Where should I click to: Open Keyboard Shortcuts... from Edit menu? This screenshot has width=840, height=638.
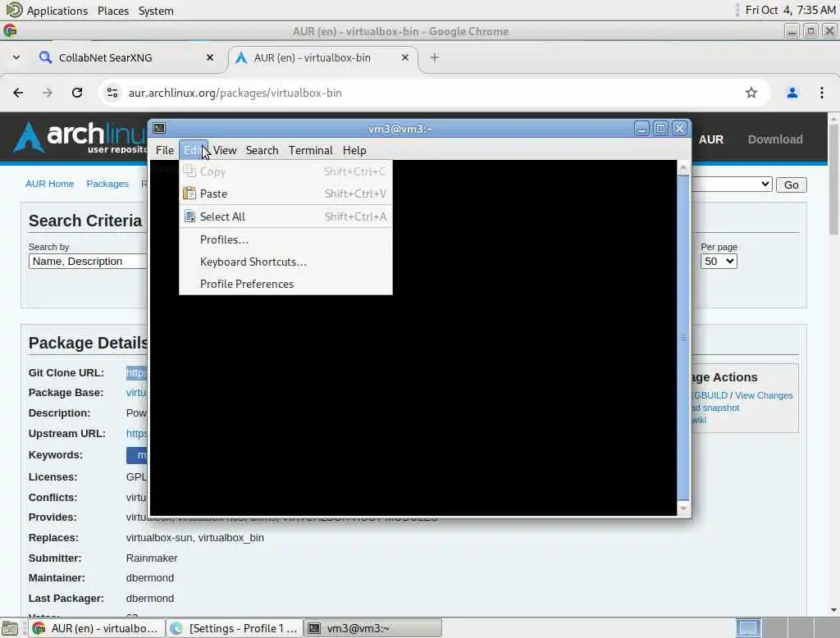pos(285,262)
